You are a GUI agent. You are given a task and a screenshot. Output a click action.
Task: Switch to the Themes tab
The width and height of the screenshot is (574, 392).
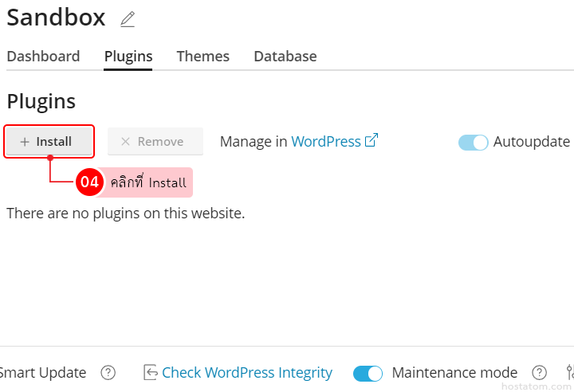(x=203, y=57)
